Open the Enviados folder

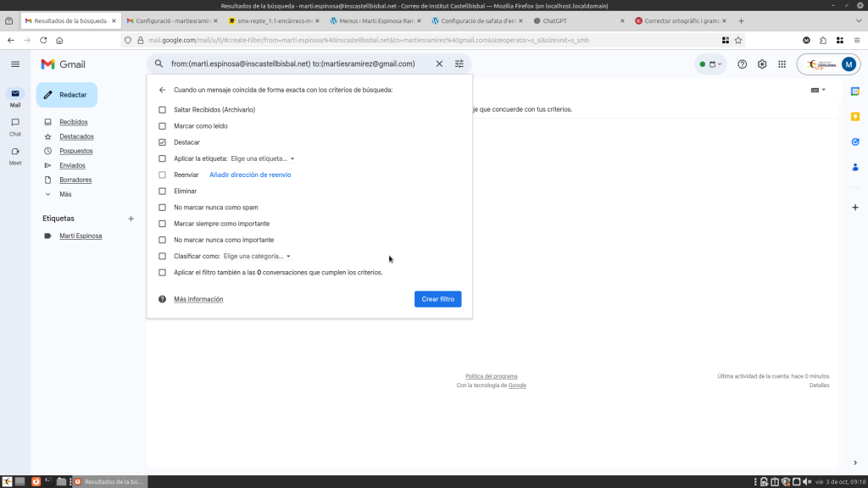pos(72,165)
